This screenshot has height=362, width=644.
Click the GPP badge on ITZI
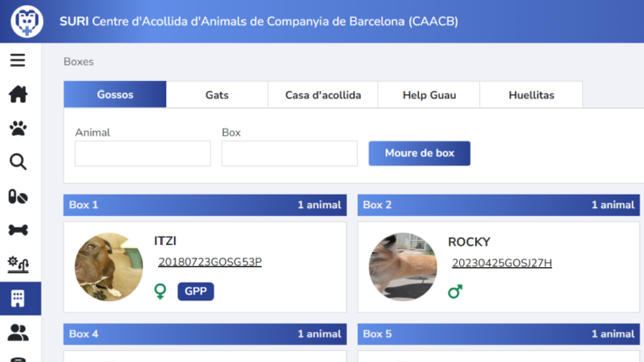click(x=196, y=292)
